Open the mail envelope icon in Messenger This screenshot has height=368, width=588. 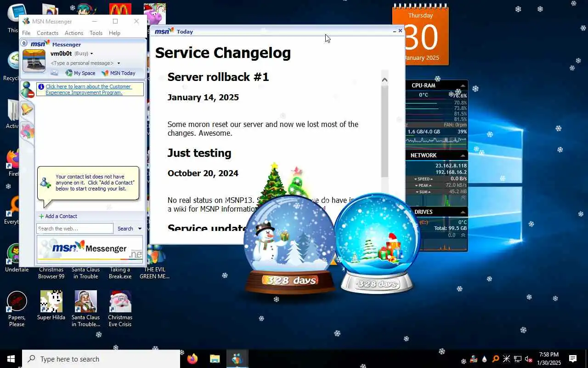pos(54,73)
